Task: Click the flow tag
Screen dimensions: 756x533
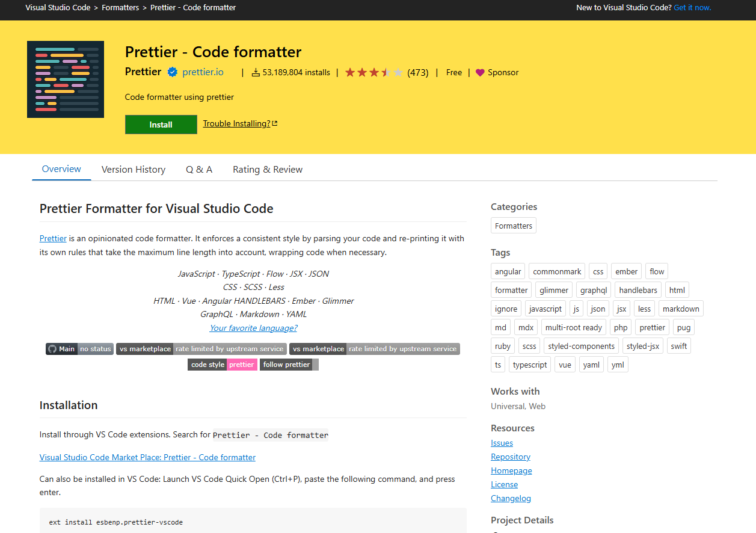Action: pos(657,271)
